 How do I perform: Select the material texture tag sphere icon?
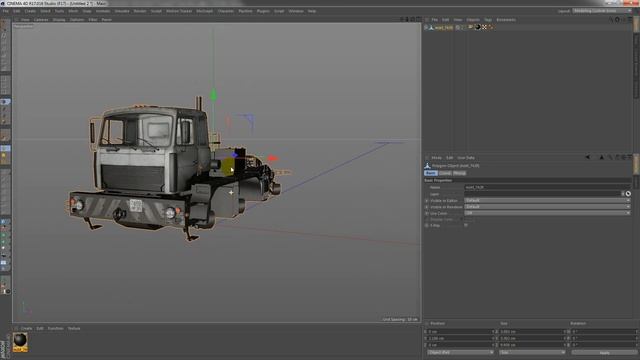click(x=478, y=27)
